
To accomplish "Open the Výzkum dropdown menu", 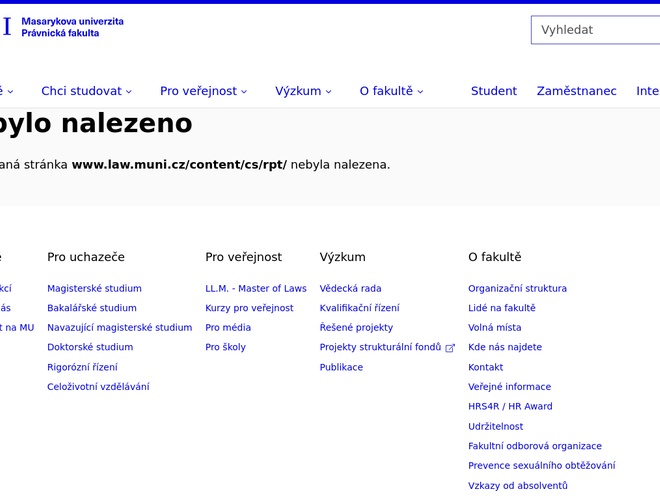I will tap(304, 91).
